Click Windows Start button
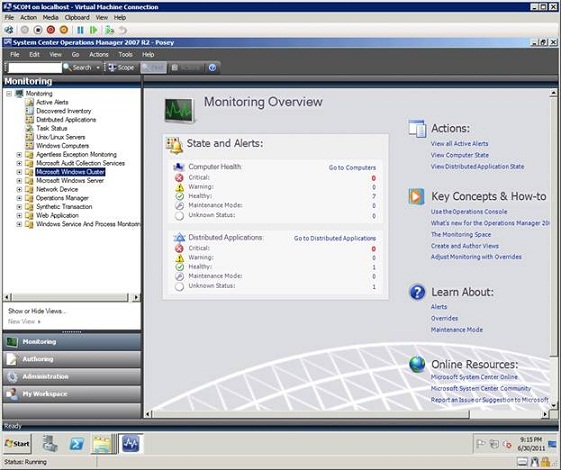The width and height of the screenshot is (561, 470). (x=17, y=444)
